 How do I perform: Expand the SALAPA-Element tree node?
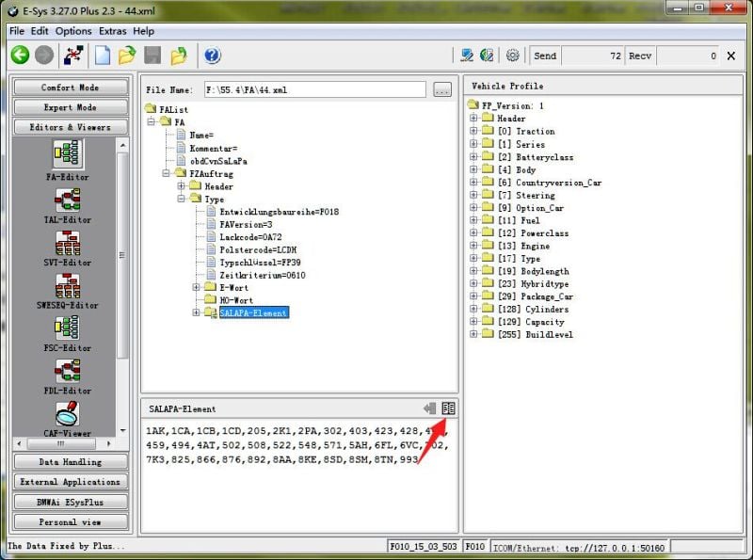pos(196,312)
